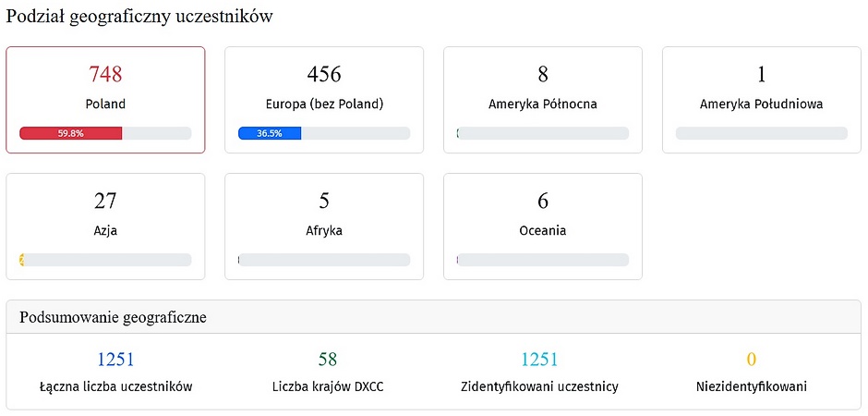
Task: Click the blue 36.5% progress bar
Action: pyautogui.click(x=270, y=133)
